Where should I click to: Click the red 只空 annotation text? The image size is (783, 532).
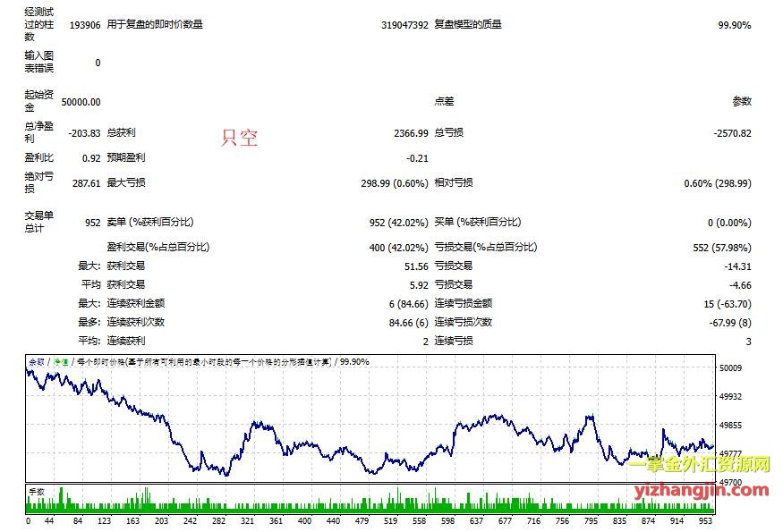click(239, 138)
